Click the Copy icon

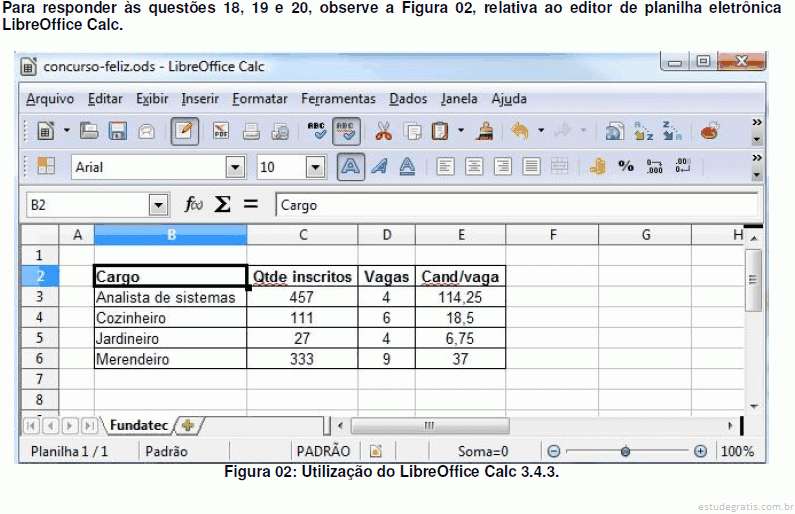(413, 131)
